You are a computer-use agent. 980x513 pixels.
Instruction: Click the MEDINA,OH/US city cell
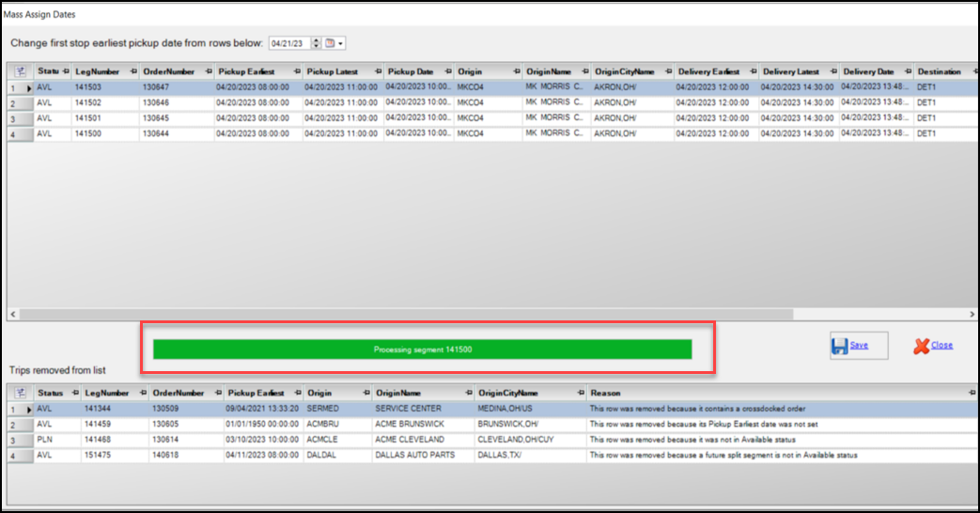[x=531, y=409]
